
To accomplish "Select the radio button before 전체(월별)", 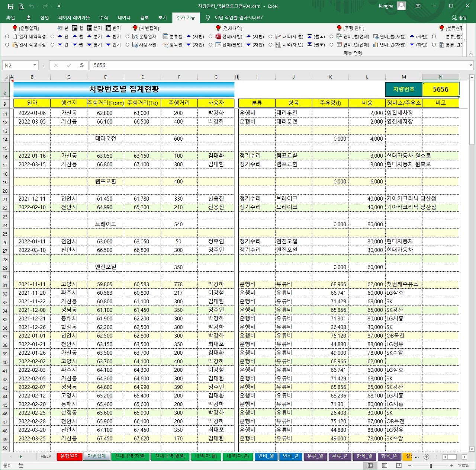I will [x=210, y=45].
